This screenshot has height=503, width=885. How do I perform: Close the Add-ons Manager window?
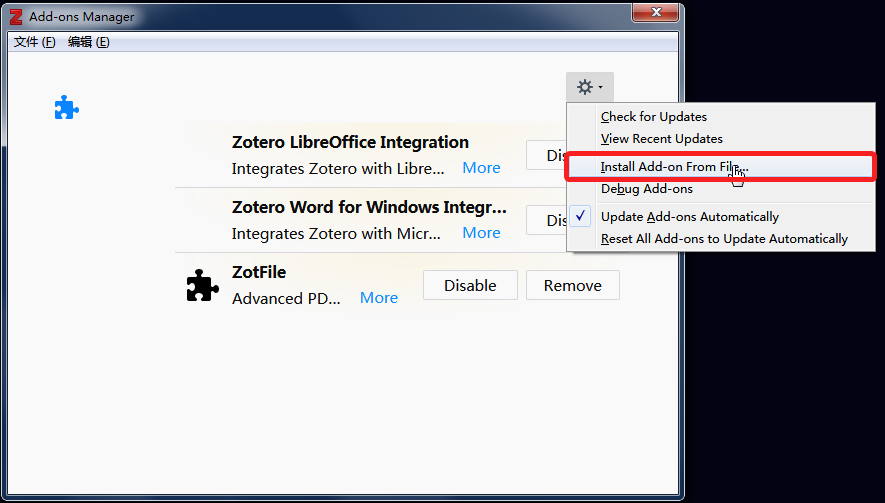pos(657,11)
